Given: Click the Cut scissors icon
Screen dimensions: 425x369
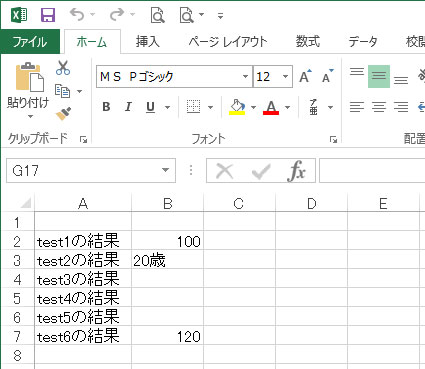Looking at the screenshot, I should click(x=63, y=68).
